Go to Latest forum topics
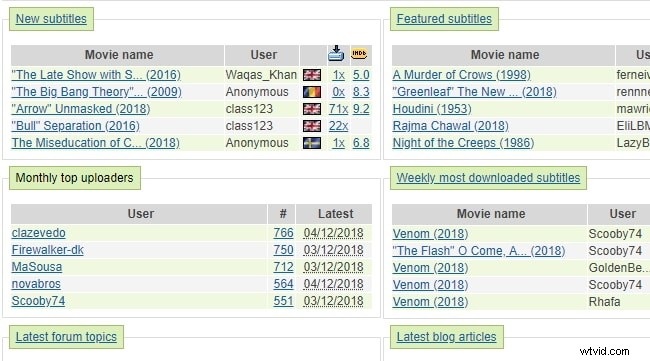This screenshot has height=361, width=650. pos(66,337)
